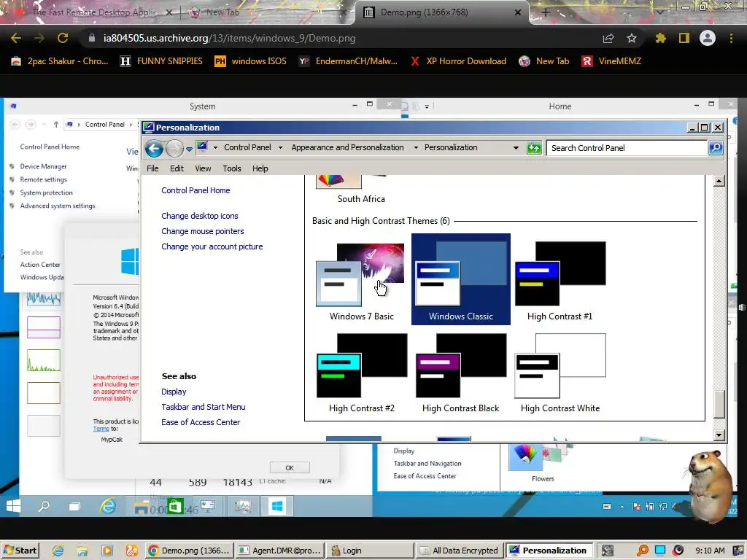Expand Appearance and Personalization breadcrumb arrow

pyautogui.click(x=415, y=147)
